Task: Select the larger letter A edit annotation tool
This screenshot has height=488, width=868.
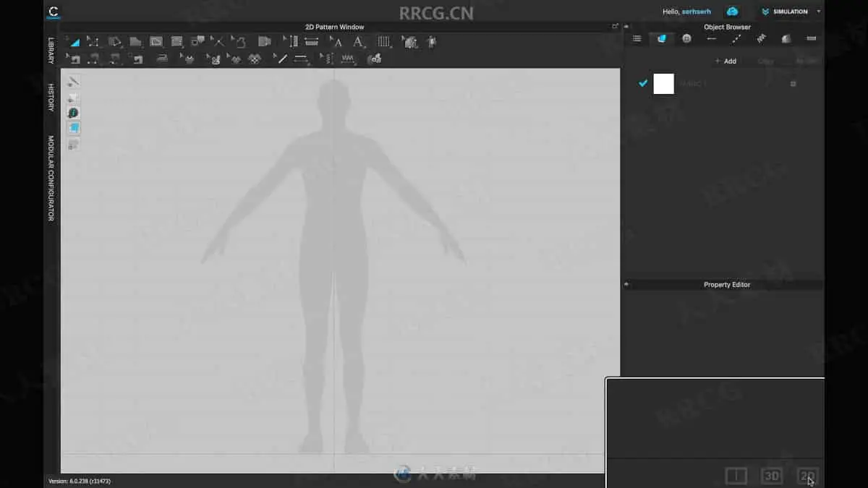Action: (359, 42)
